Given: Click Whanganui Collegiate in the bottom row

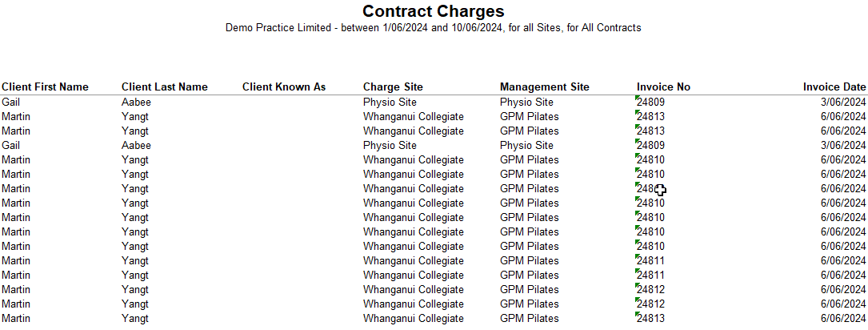Looking at the screenshot, I should 414,318.
